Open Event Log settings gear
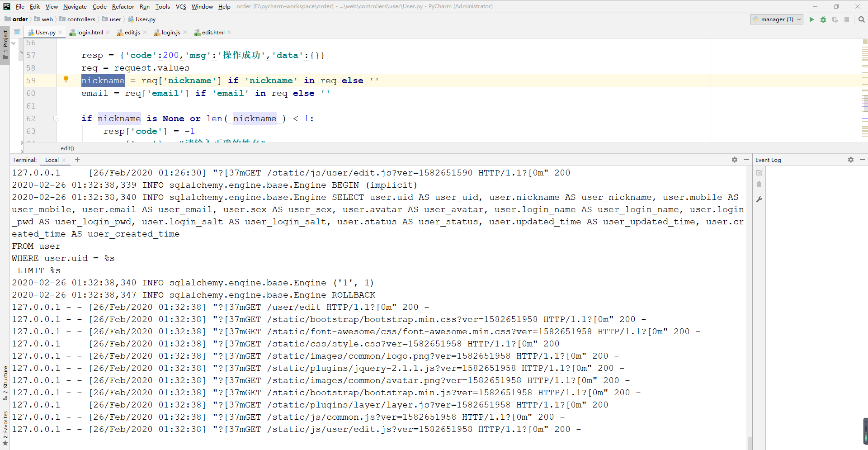This screenshot has width=868, height=450. pos(851,160)
